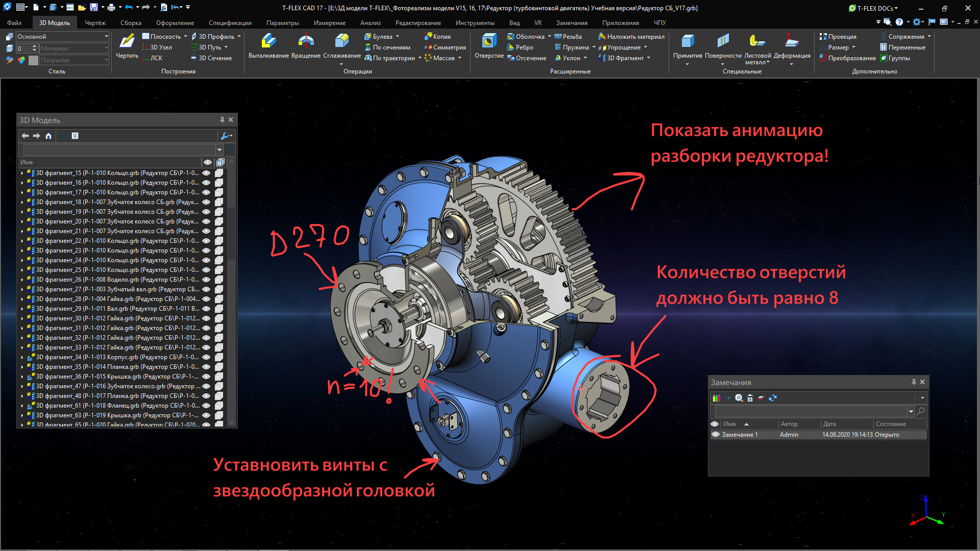The width and height of the screenshot is (980, 551).
Task: Click the Группы button
Action: click(895, 58)
